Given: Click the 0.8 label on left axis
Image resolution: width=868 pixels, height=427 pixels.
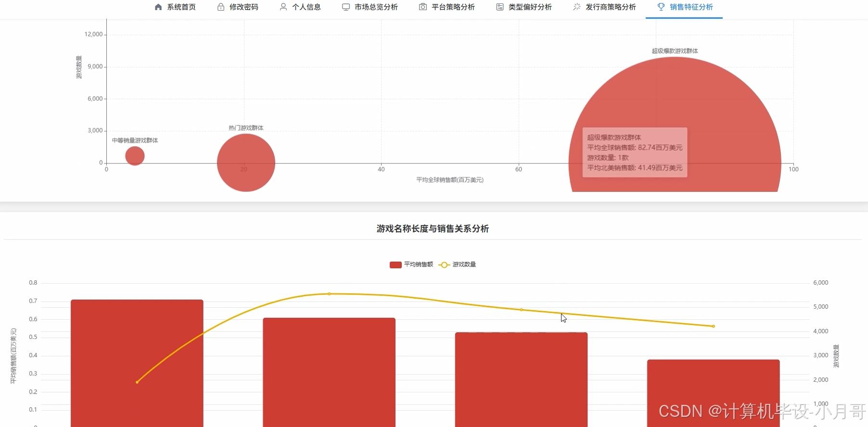Looking at the screenshot, I should [x=33, y=283].
